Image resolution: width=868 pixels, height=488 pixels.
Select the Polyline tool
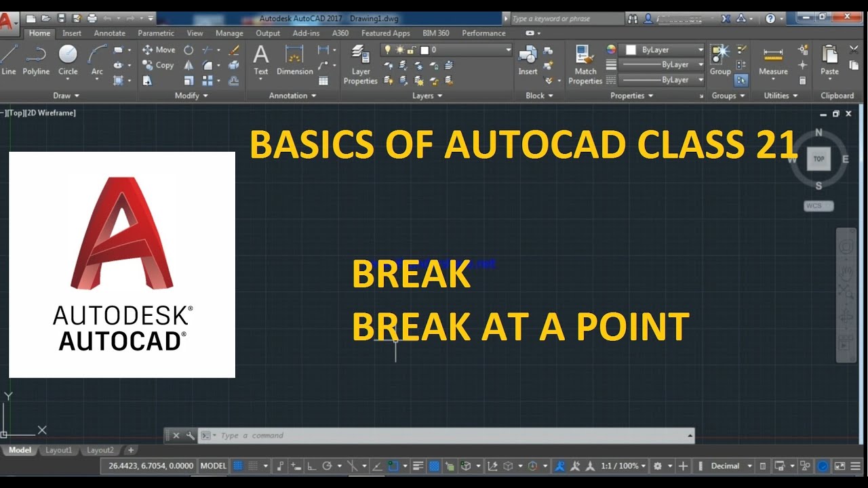[x=36, y=60]
